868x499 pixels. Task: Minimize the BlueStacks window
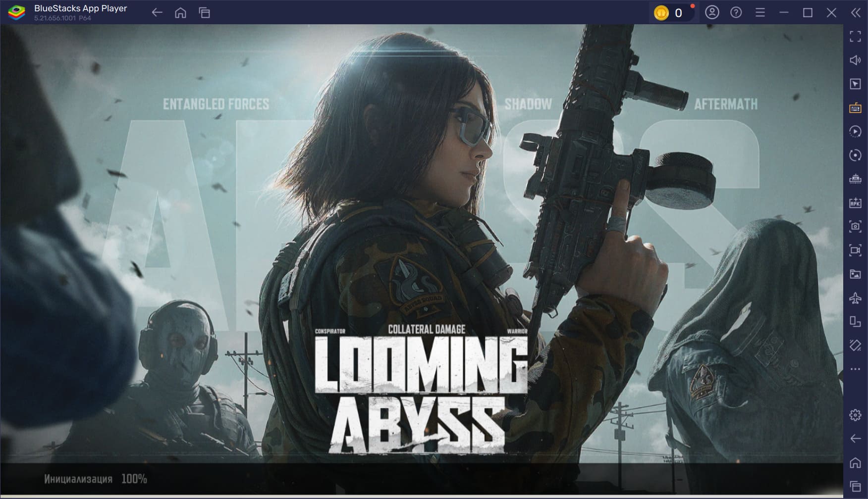pos(784,12)
